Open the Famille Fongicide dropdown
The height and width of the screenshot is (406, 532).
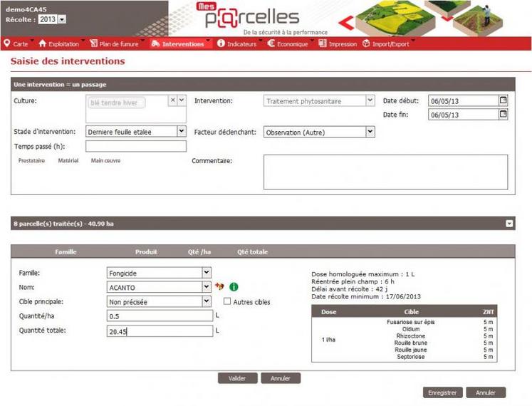pos(207,272)
